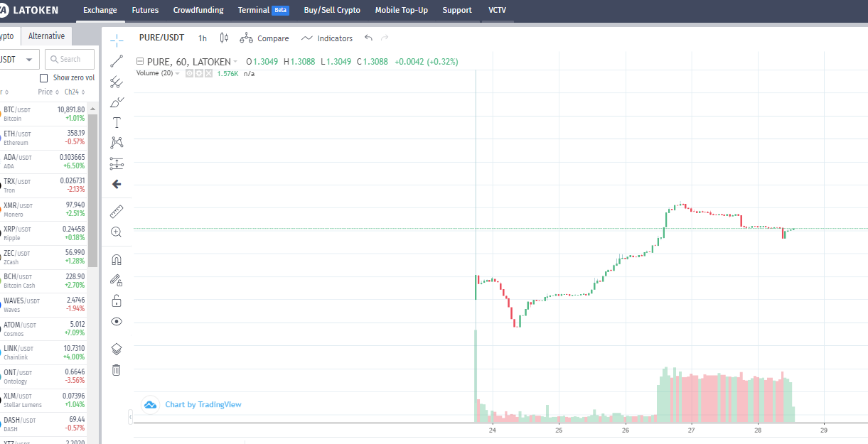Focus the pair Search field
868x444 pixels.
point(70,59)
